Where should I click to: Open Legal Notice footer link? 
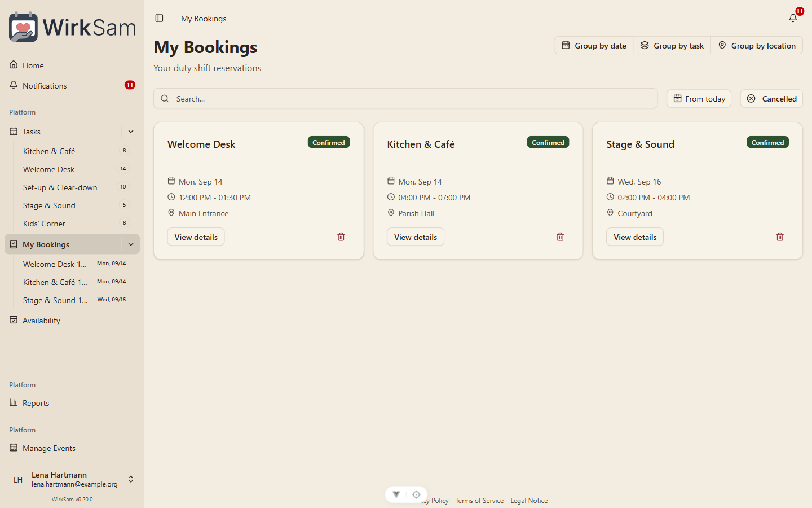529,501
